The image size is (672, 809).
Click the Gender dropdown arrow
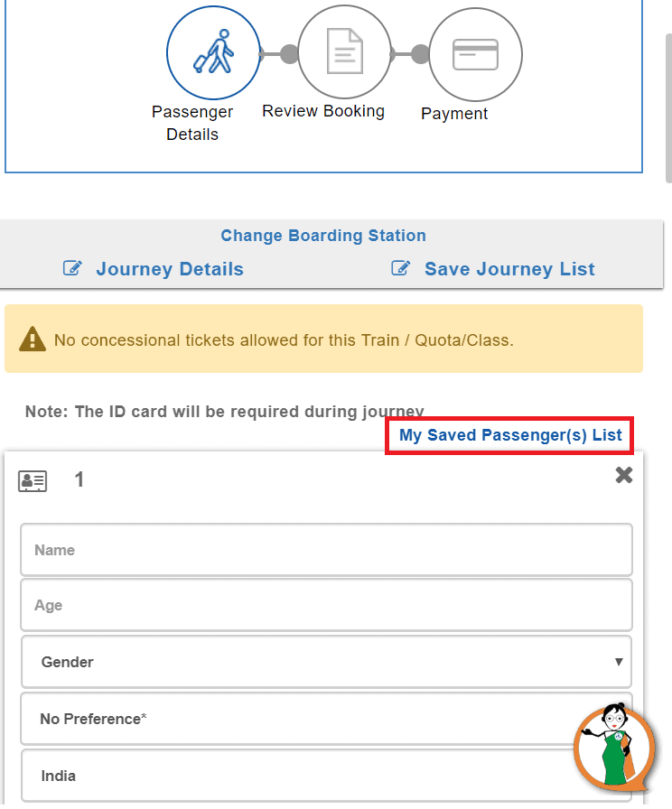point(619,662)
